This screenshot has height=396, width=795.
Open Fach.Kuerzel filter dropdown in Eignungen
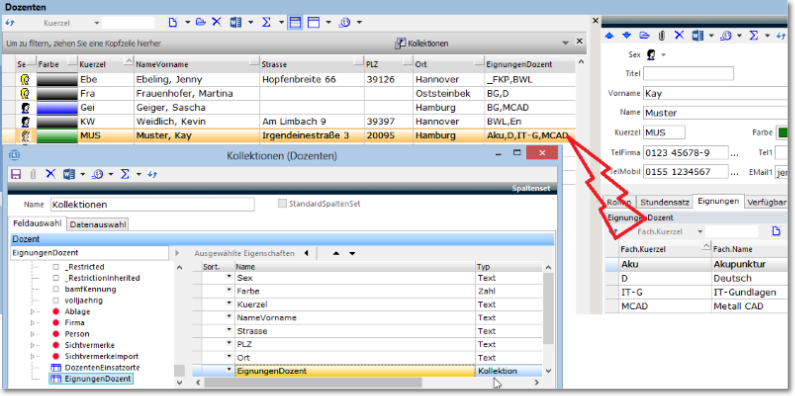point(700,232)
